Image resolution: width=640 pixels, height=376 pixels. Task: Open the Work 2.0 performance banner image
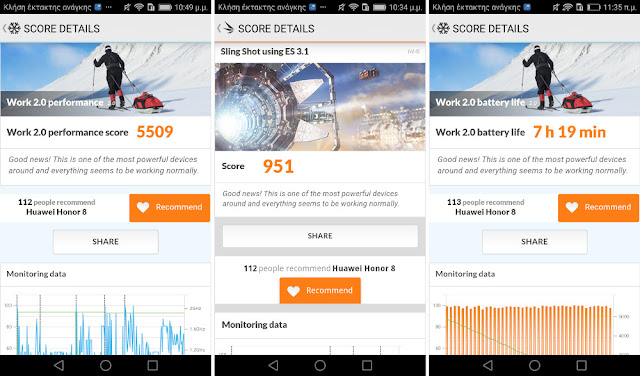click(106, 80)
